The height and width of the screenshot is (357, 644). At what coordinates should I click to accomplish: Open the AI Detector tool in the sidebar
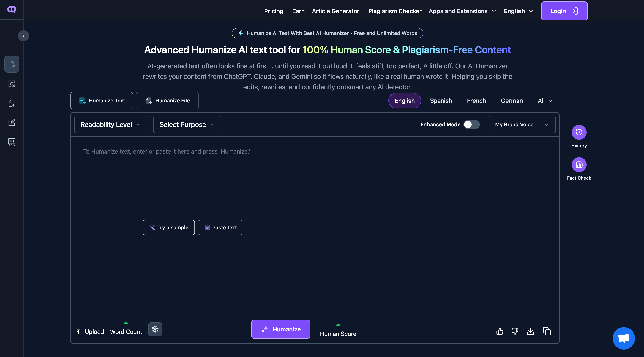(x=12, y=84)
